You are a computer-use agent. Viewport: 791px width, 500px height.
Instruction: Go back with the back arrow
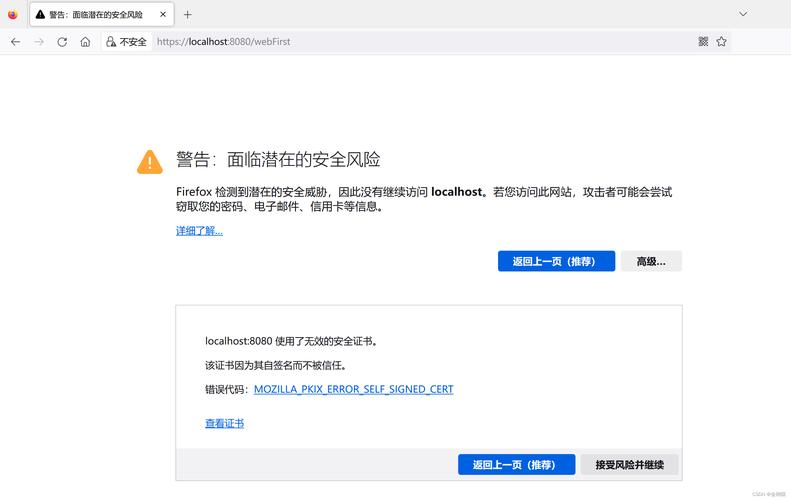pos(16,42)
